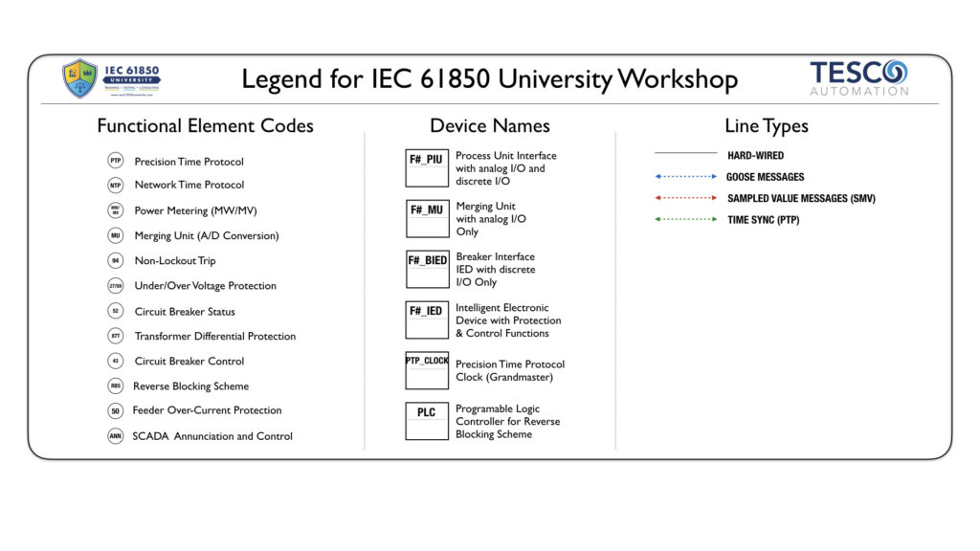Select the "Programable Logic Controller" description
The image size is (980, 551).
(507, 421)
